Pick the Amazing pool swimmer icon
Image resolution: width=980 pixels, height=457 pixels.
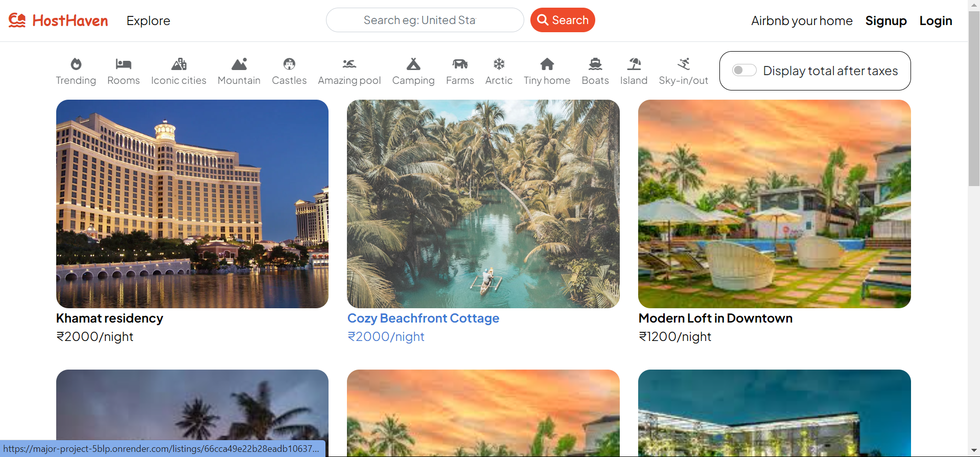pyautogui.click(x=349, y=64)
